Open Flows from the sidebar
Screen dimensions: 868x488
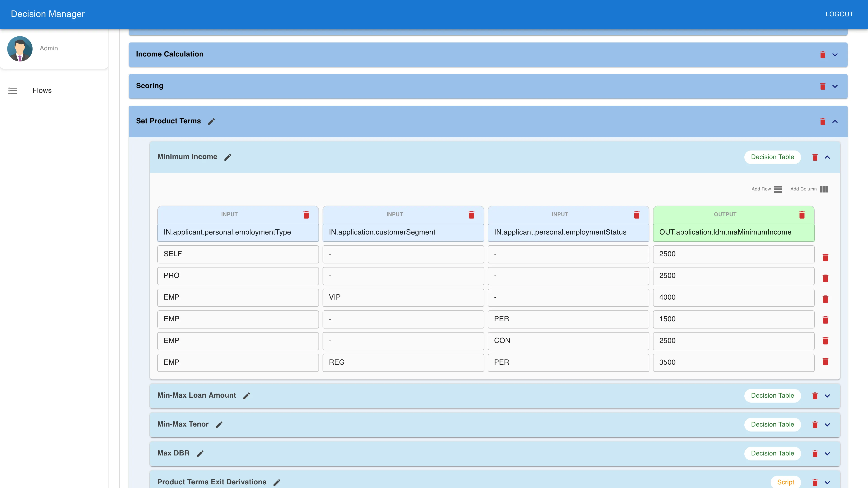click(42, 90)
